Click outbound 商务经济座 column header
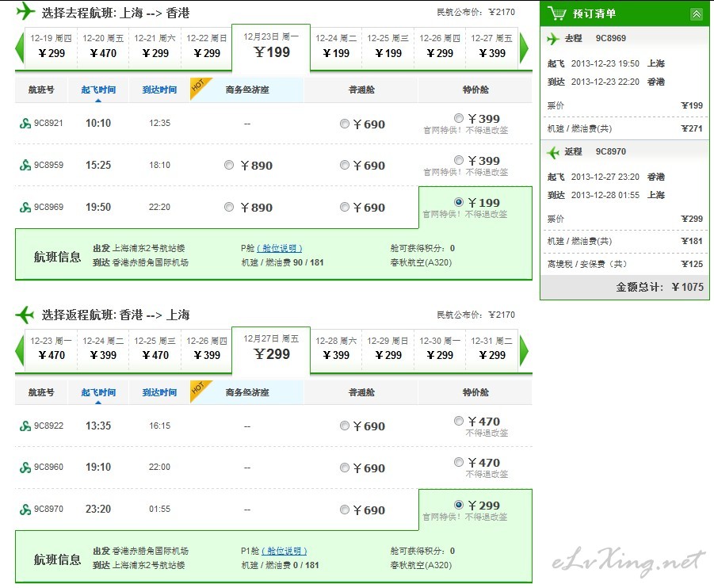 247,90
